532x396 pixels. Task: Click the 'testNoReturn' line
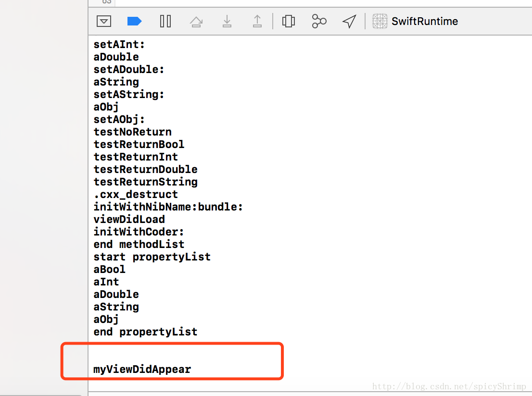[x=133, y=132]
